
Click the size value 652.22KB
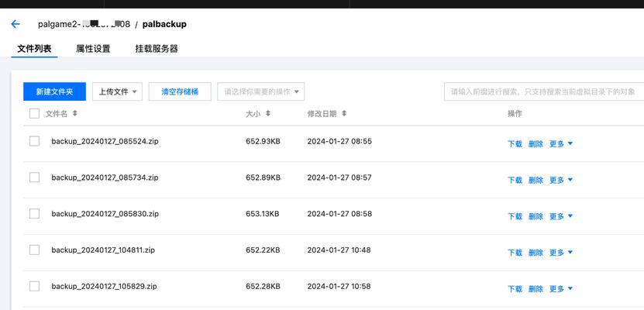263,250
